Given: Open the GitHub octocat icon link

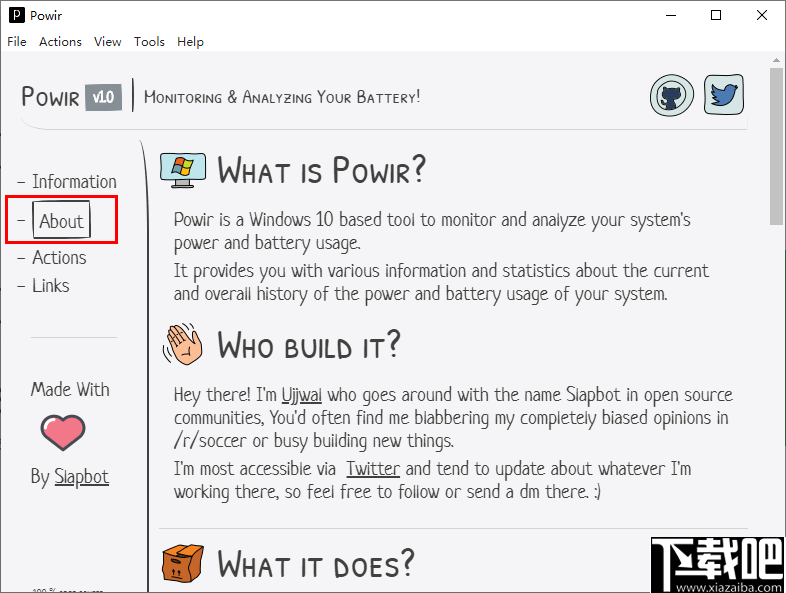Looking at the screenshot, I should 672,95.
